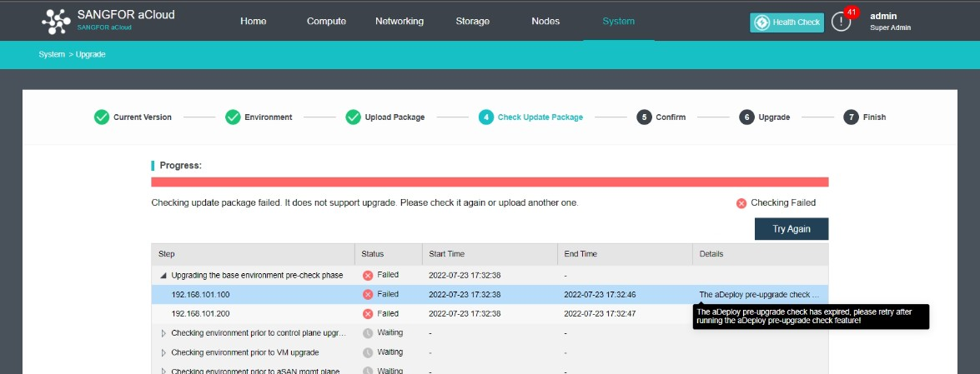
Task: Expand Checking environment prior to aSAN mgmt
Action: click(x=163, y=371)
